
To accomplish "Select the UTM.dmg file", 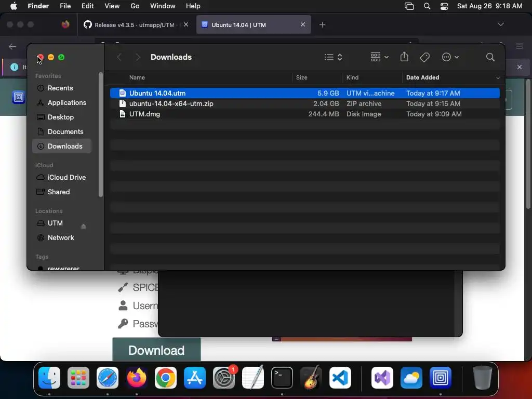I will click(x=304, y=114).
